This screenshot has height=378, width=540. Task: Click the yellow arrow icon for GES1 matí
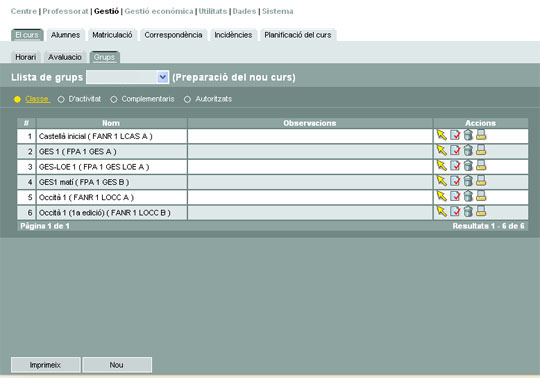click(442, 181)
